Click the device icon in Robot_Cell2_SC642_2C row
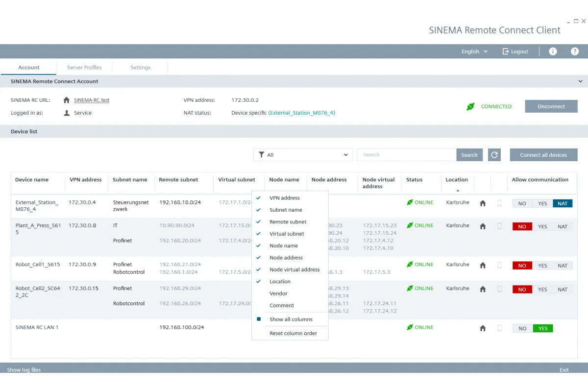Screen dimensions: 588x392 tap(500, 290)
